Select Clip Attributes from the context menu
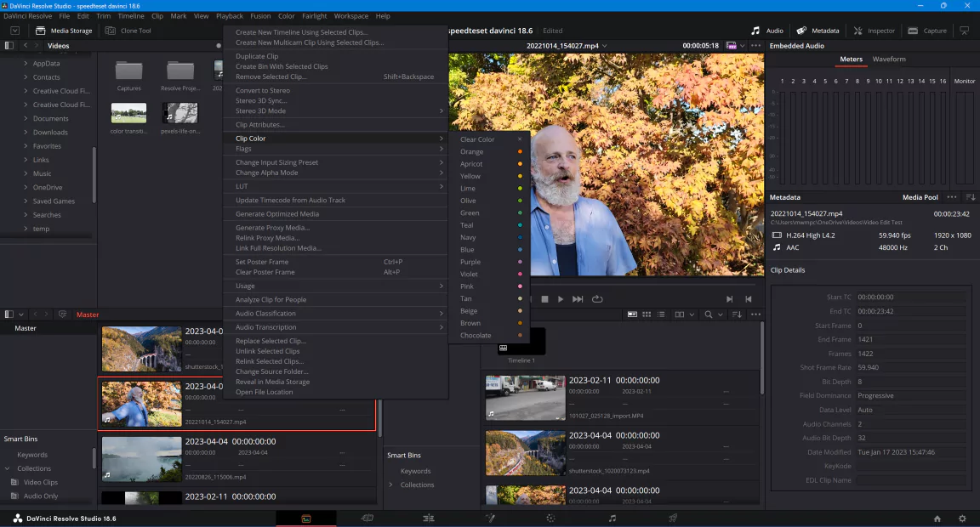This screenshot has height=527, width=980. click(259, 124)
